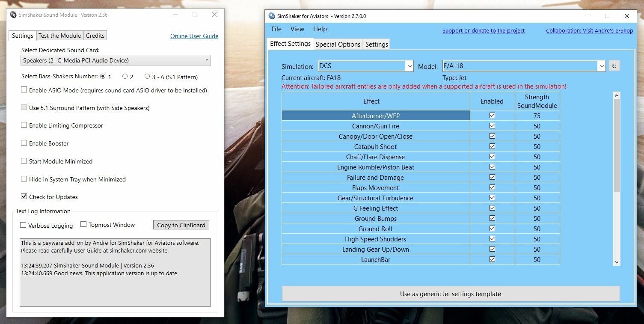Select 2 bass-shakers radio button

(x=125, y=77)
